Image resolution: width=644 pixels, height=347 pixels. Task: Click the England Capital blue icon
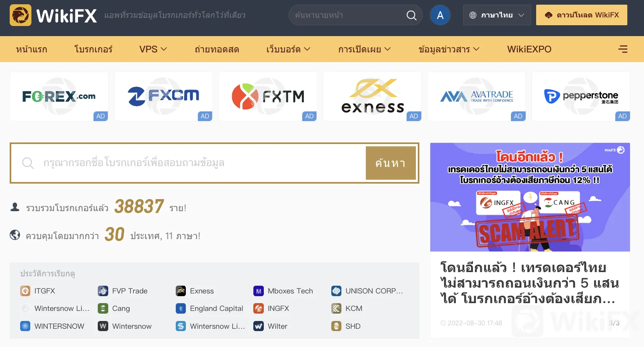(181, 308)
